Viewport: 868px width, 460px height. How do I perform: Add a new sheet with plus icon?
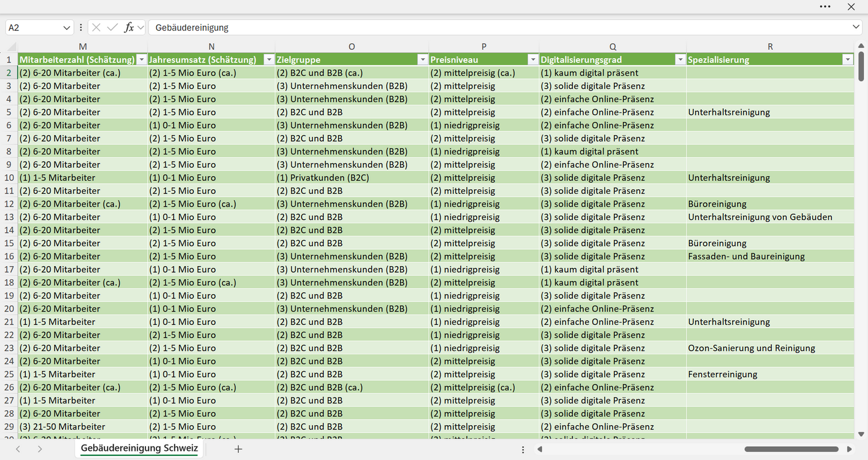click(238, 449)
